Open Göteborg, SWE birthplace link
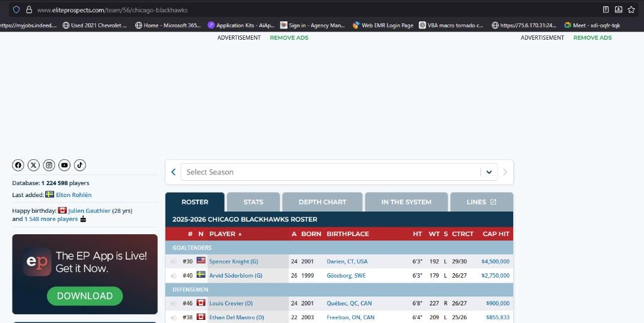 pos(346,275)
